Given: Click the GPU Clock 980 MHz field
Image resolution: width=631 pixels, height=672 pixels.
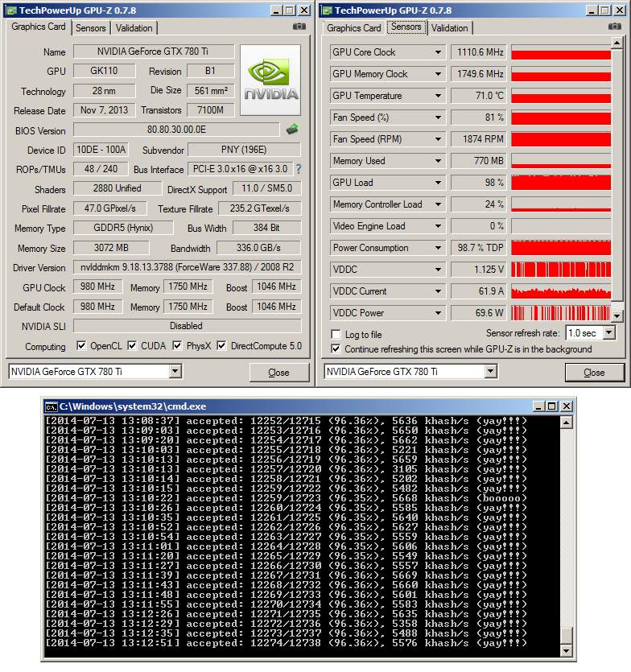Looking at the screenshot, I should (97, 287).
